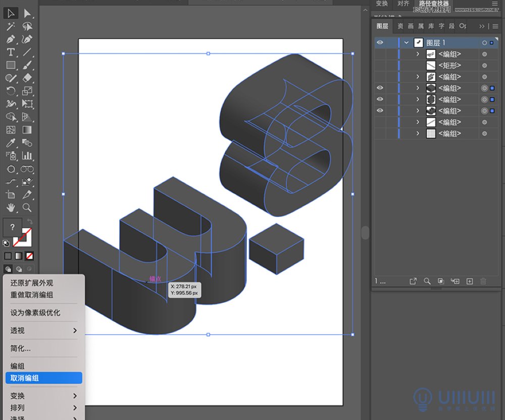Pick the Type tool

(x=11, y=52)
